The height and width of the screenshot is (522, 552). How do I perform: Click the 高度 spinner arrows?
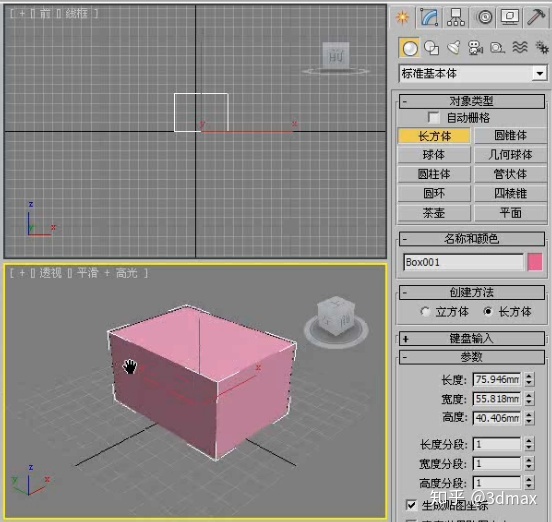pos(529,418)
